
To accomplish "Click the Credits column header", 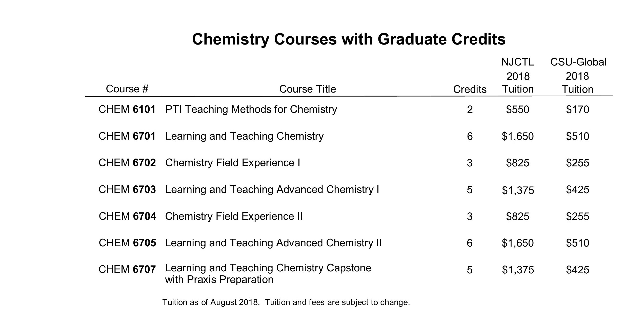I will (x=470, y=89).
